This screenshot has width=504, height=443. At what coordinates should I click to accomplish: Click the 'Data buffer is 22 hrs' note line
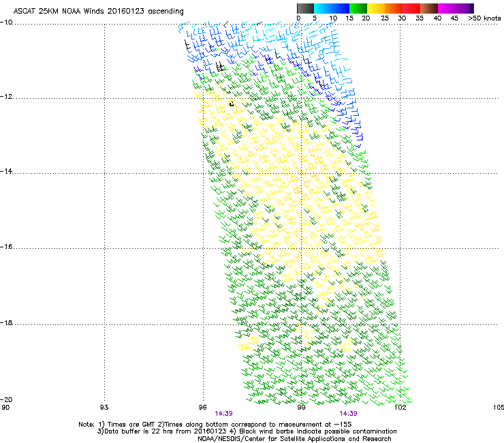[247, 431]
